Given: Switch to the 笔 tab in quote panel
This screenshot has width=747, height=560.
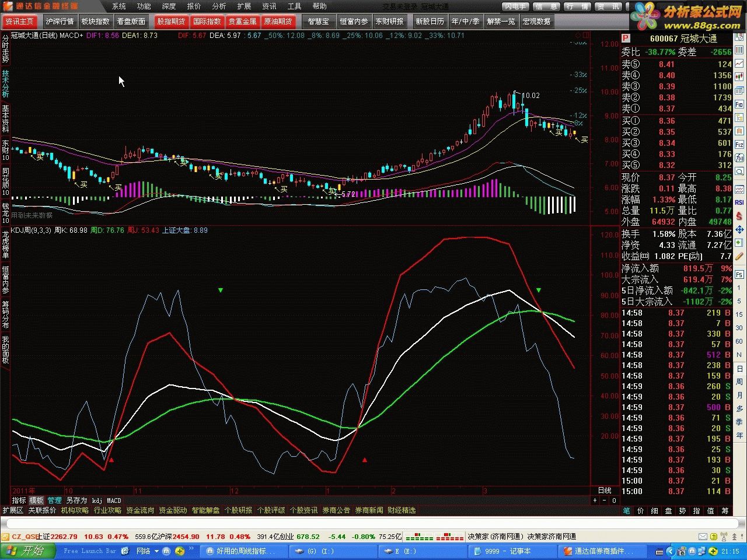Looking at the screenshot, I should [x=627, y=511].
